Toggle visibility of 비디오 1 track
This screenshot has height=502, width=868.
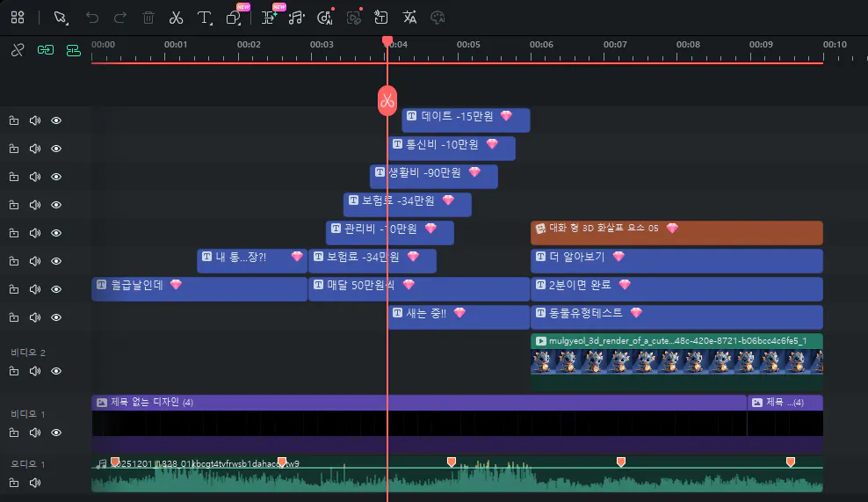[56, 433]
